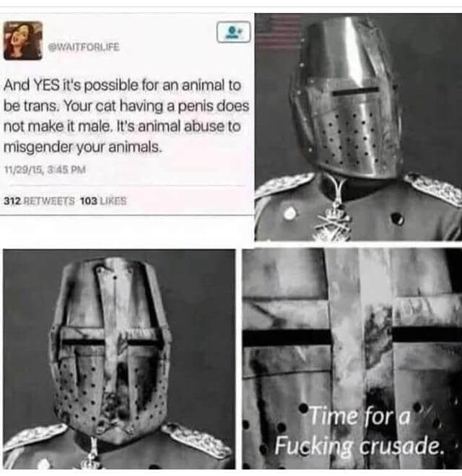Image resolution: width=462 pixels, height=476 pixels.
Task: View the 312 RETWEETS count
Action: [x=39, y=201]
